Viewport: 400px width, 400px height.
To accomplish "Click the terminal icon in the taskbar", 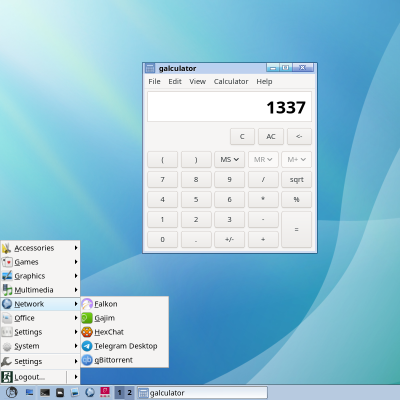I will coord(45,392).
